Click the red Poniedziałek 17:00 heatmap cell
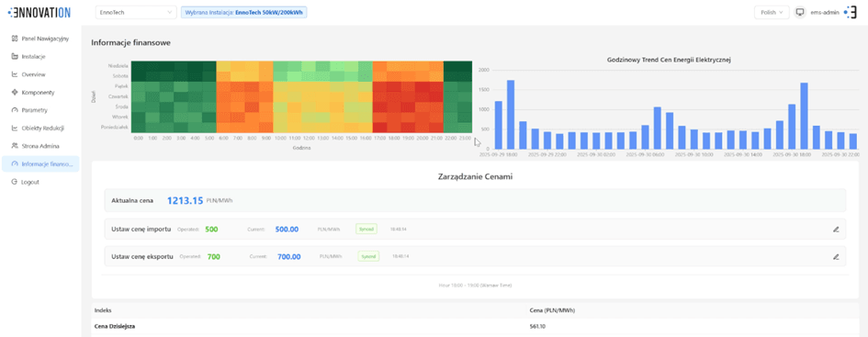This screenshot has height=337, width=868. pyautogui.click(x=379, y=128)
